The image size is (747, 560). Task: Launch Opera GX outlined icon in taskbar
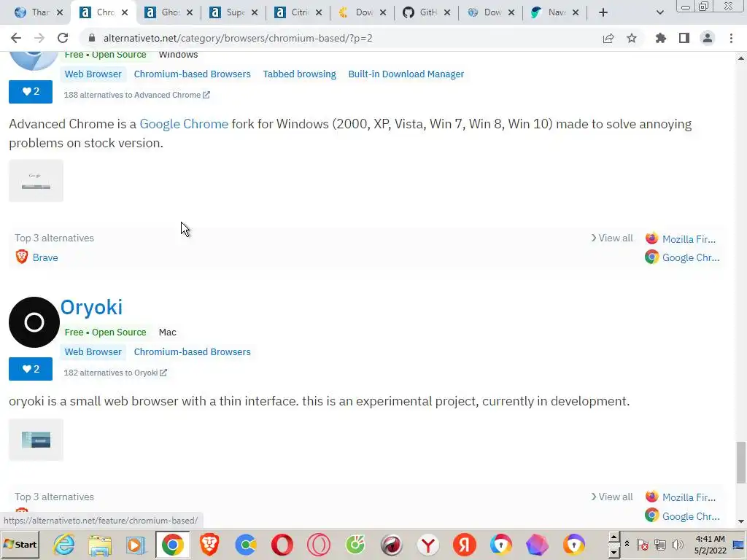point(318,545)
